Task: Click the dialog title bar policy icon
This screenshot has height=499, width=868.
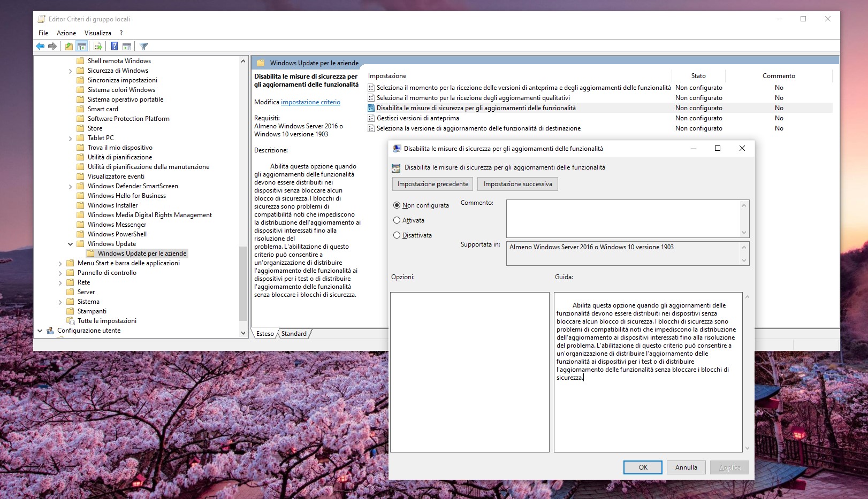Action: [x=397, y=149]
